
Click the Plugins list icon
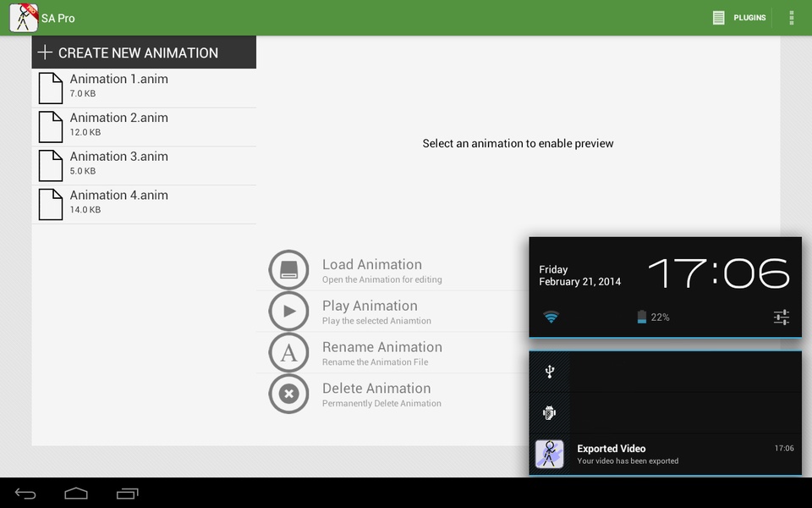[x=718, y=18]
